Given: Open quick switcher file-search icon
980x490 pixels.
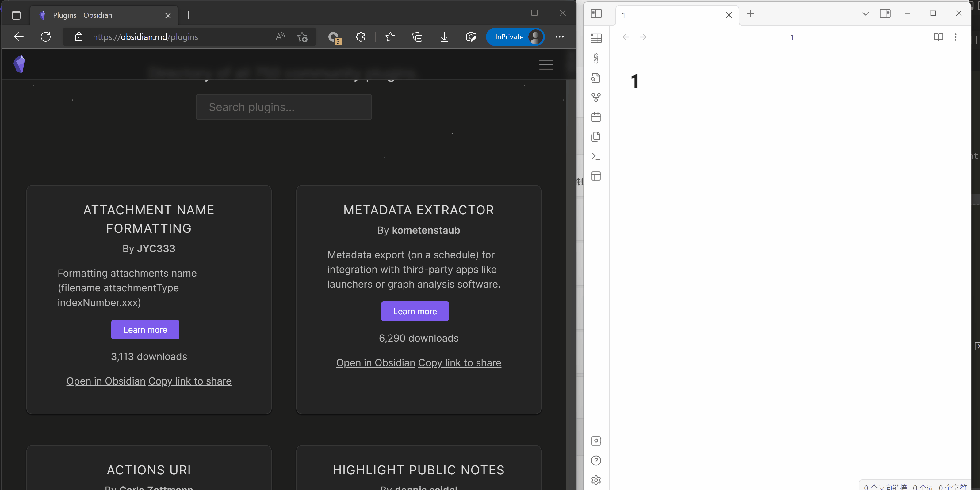Looking at the screenshot, I should coord(596,78).
